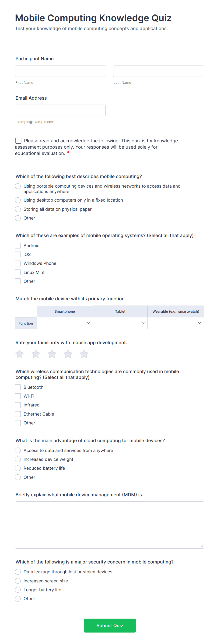Select 'Using desktop computers only' radio option
The width and height of the screenshot is (217, 644).
point(18,200)
